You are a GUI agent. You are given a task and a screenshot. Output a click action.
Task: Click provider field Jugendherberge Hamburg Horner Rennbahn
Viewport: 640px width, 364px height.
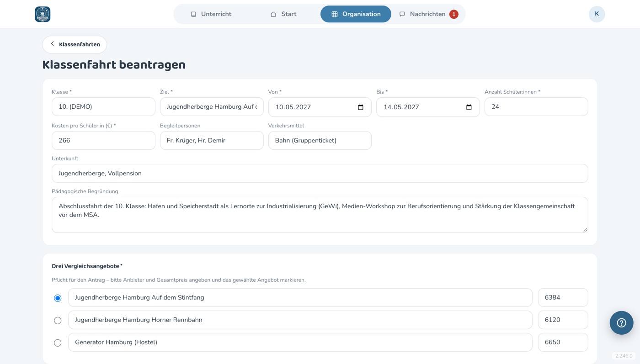click(x=300, y=320)
